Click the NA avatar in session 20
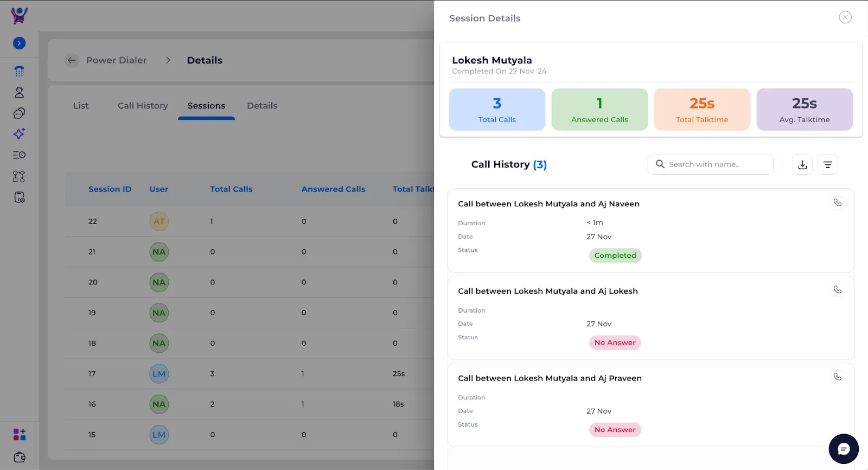The height and width of the screenshot is (470, 868). pyautogui.click(x=159, y=282)
